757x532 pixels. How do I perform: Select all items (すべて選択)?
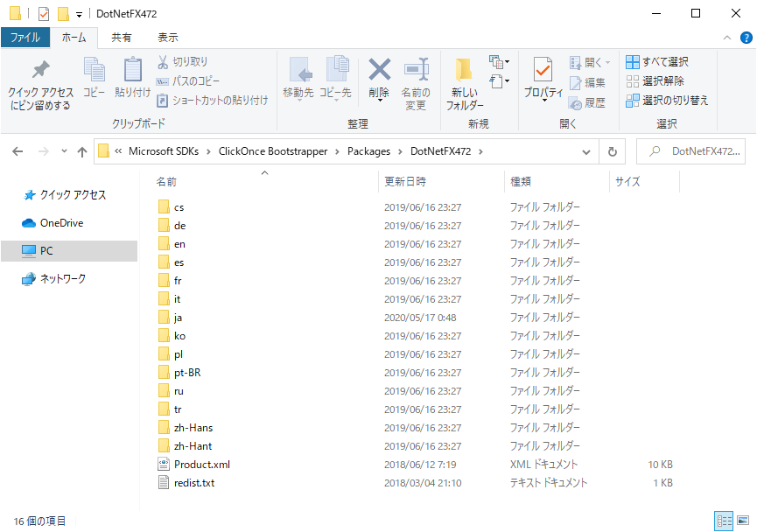[x=657, y=62]
